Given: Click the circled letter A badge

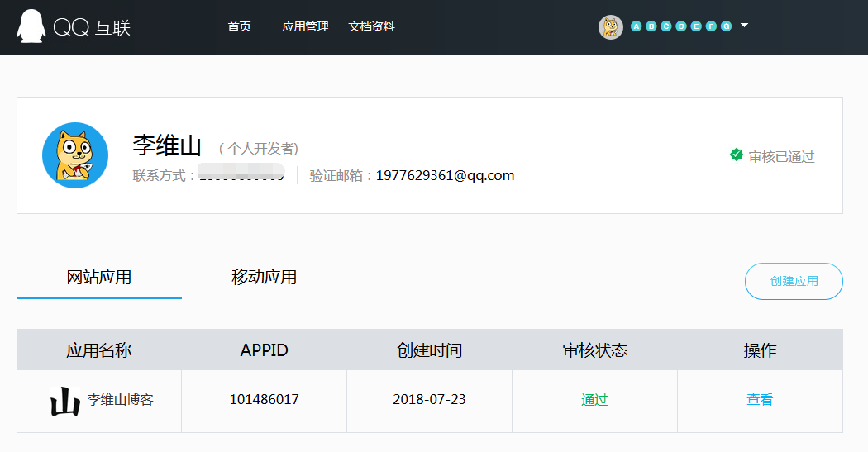Looking at the screenshot, I should [637, 26].
